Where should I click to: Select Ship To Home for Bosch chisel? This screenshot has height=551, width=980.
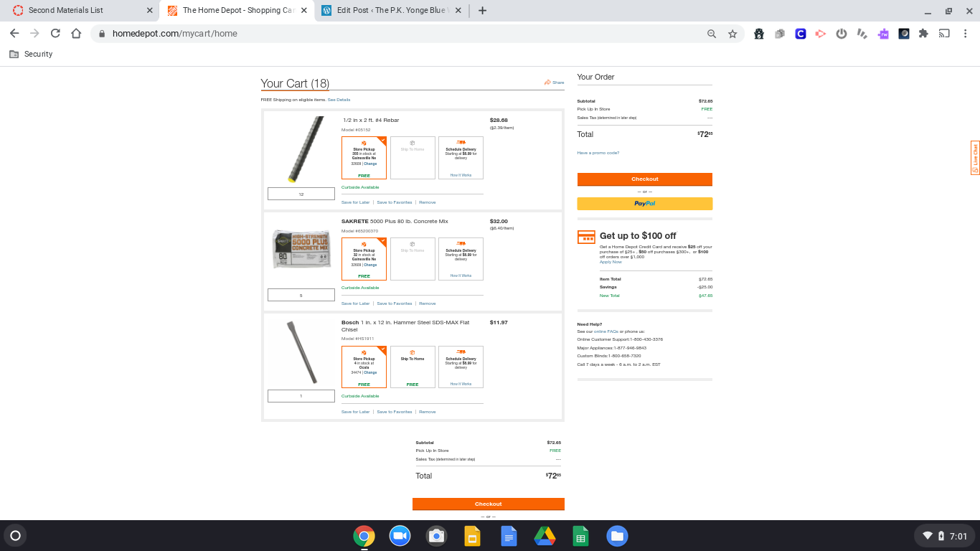[413, 367]
